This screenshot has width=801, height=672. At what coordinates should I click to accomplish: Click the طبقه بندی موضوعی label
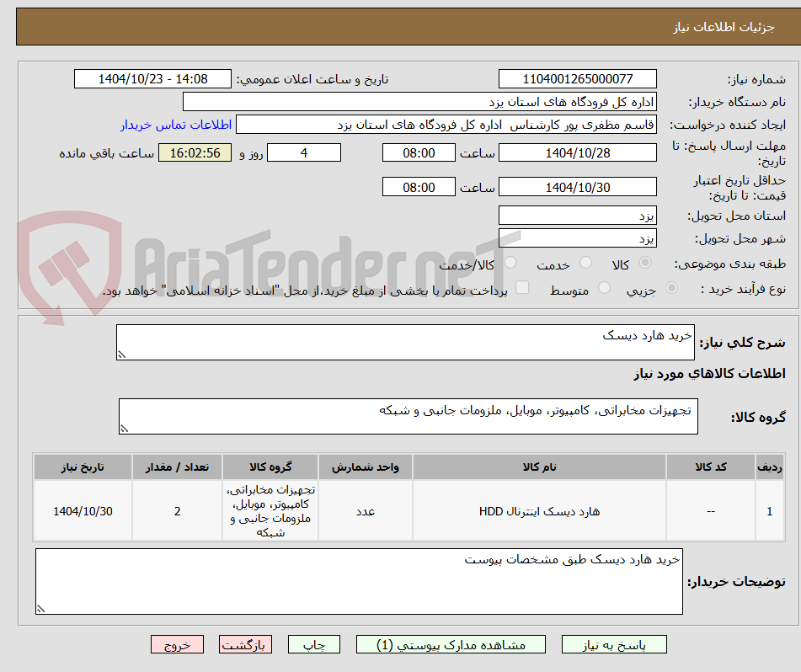pos(730,264)
